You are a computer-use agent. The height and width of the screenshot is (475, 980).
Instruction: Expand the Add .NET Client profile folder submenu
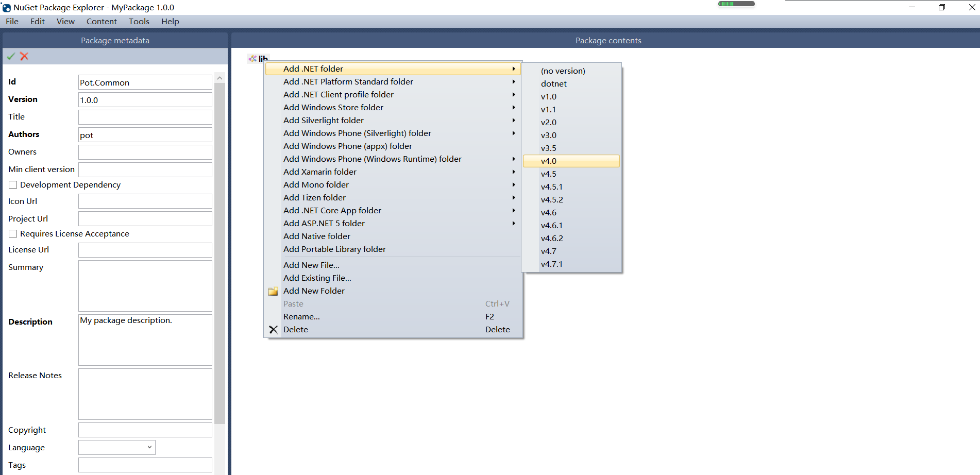[393, 95]
